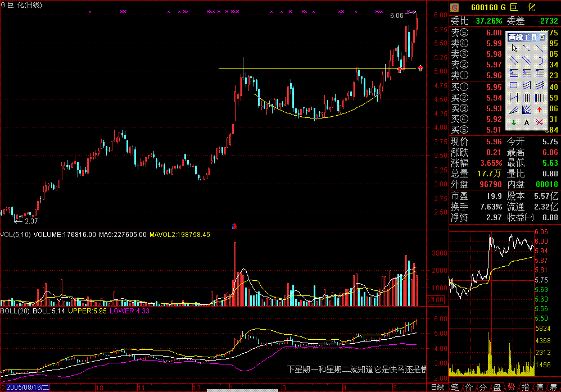
Task: Click the red up arrow right of the yellow line
Action: (420, 68)
